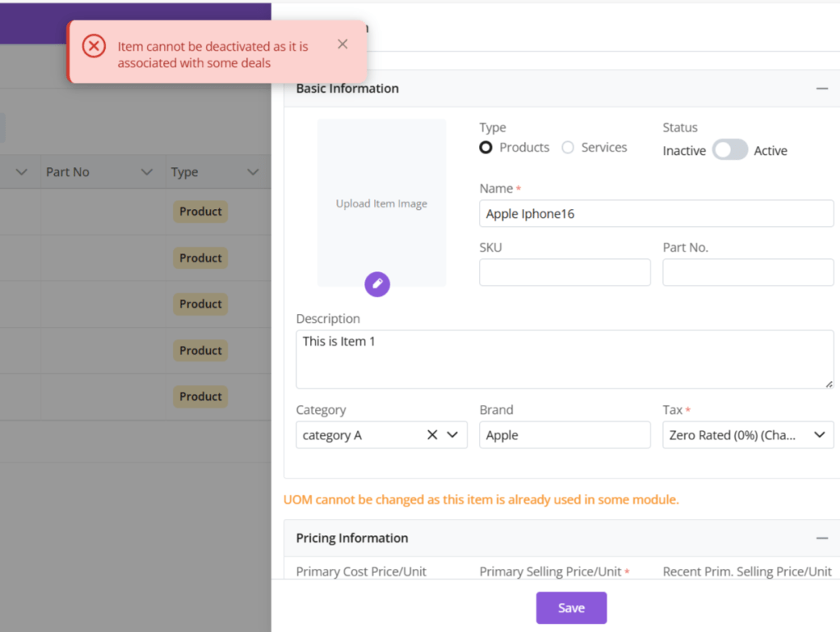Viewport: 840px width, 632px height.
Task: Collapse the Pricing Information section
Action: coord(822,539)
